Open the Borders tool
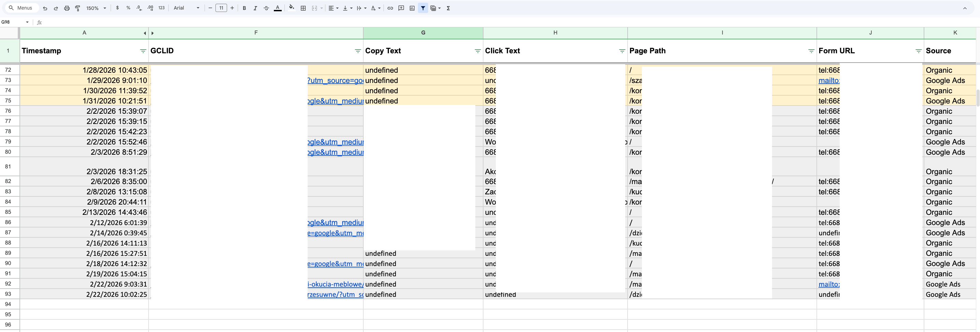 303,8
